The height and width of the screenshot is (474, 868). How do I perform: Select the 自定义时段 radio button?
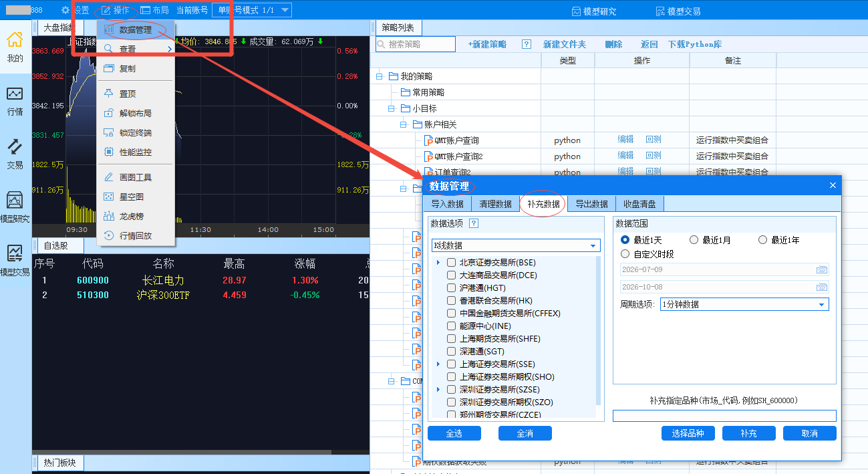(x=625, y=254)
